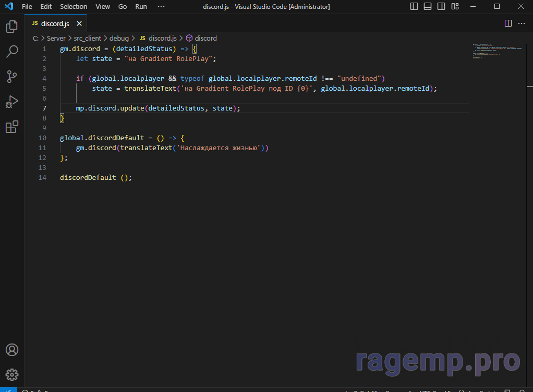
Task: Toggle the Primary Side Bar layout icon
Action: 414,6
